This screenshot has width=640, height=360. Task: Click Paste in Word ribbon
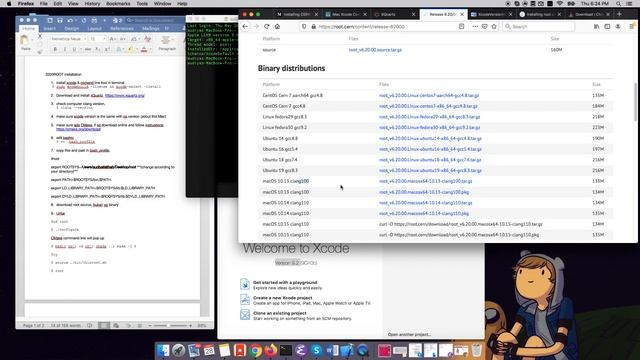click(25, 42)
